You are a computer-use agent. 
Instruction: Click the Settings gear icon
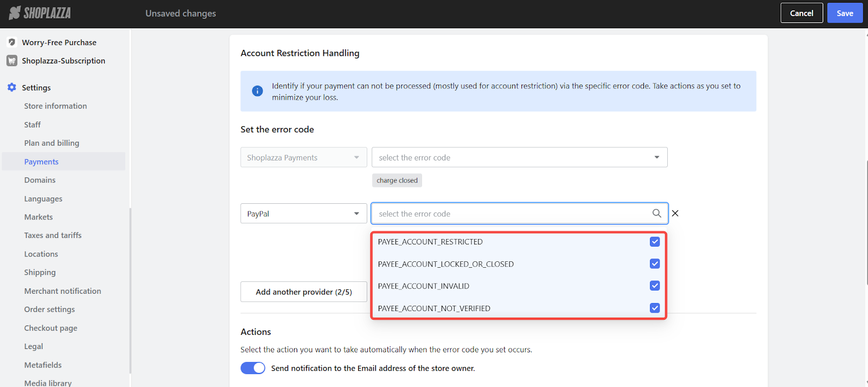click(12, 87)
